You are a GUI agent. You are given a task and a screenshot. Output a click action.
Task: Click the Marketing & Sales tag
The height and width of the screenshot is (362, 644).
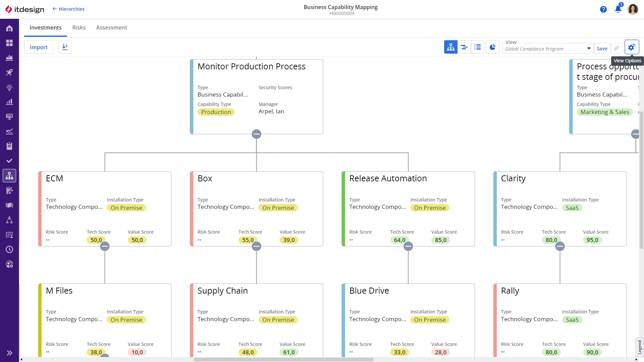605,112
